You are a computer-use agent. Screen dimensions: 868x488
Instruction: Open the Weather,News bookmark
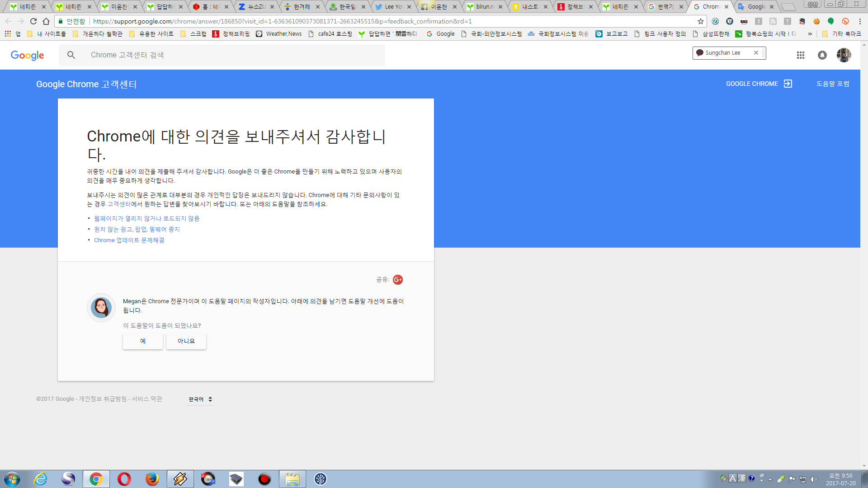(279, 34)
